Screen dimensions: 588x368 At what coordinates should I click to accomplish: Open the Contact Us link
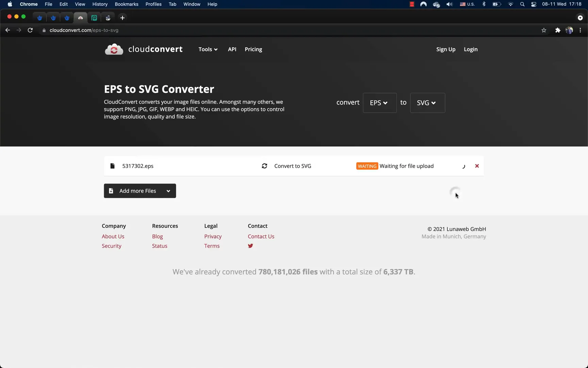point(261,236)
